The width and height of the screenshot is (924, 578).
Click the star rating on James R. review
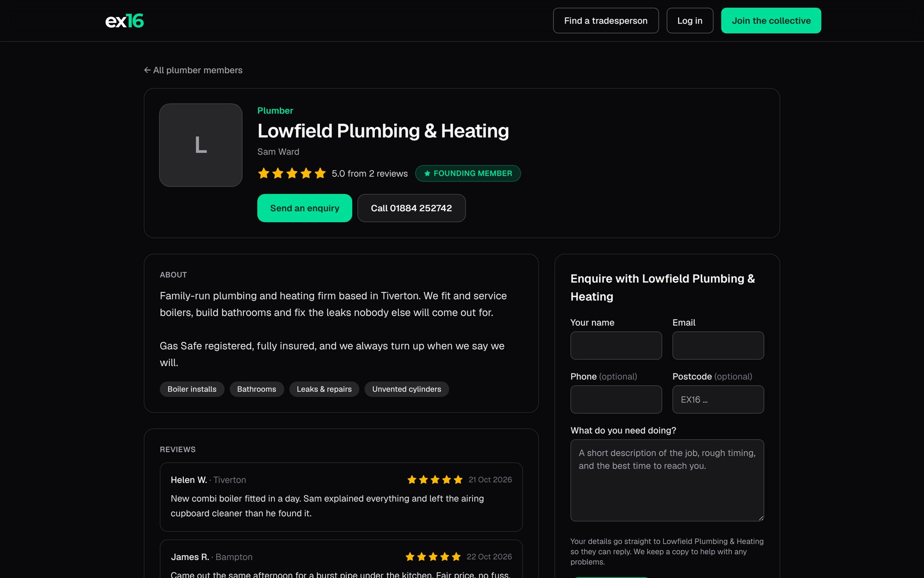click(x=433, y=556)
